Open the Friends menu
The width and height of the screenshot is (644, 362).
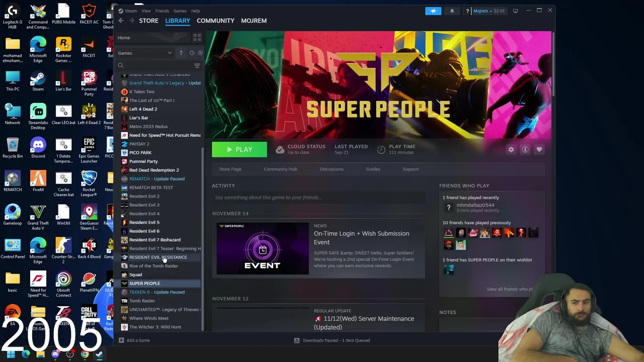point(162,11)
